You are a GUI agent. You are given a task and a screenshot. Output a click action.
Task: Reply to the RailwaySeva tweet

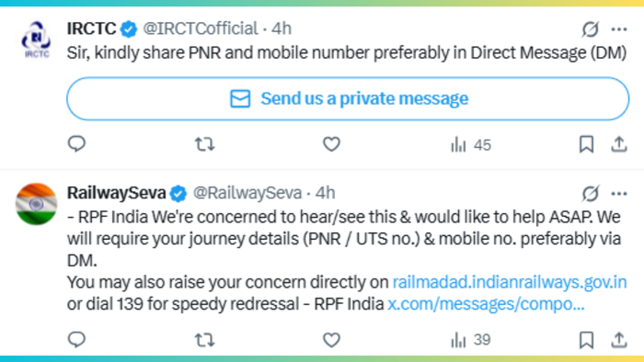point(76,339)
